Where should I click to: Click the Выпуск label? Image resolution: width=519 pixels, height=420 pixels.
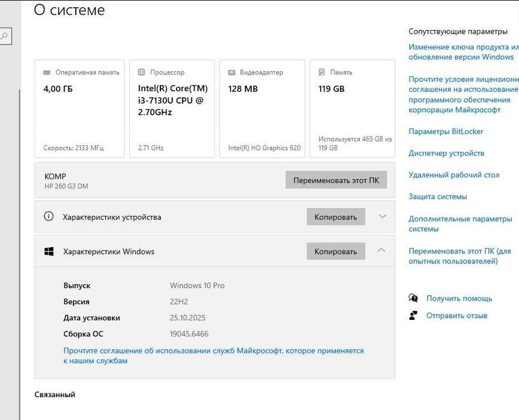point(77,286)
